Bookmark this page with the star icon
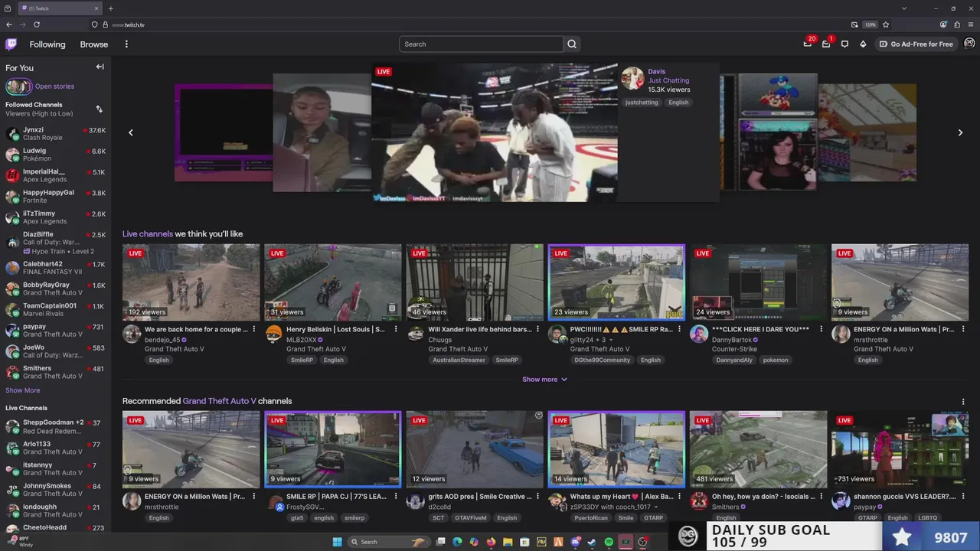This screenshot has height=551, width=980. 886,24
